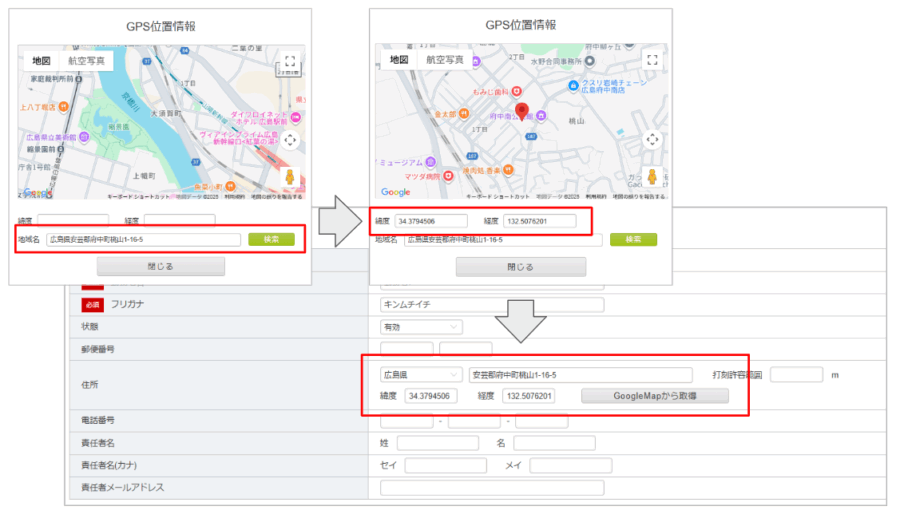Select 地図 tab on left map
This screenshot has height=518, width=900.
(41, 60)
